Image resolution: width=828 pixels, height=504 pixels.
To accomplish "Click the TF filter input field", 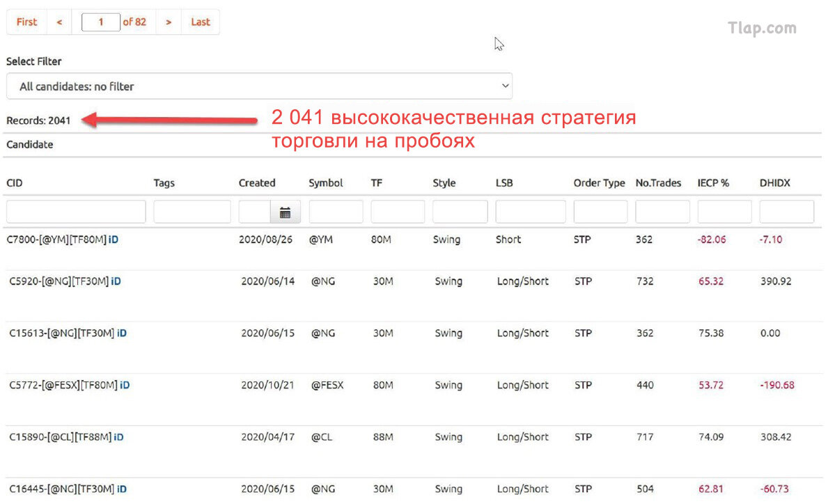I will coord(398,212).
